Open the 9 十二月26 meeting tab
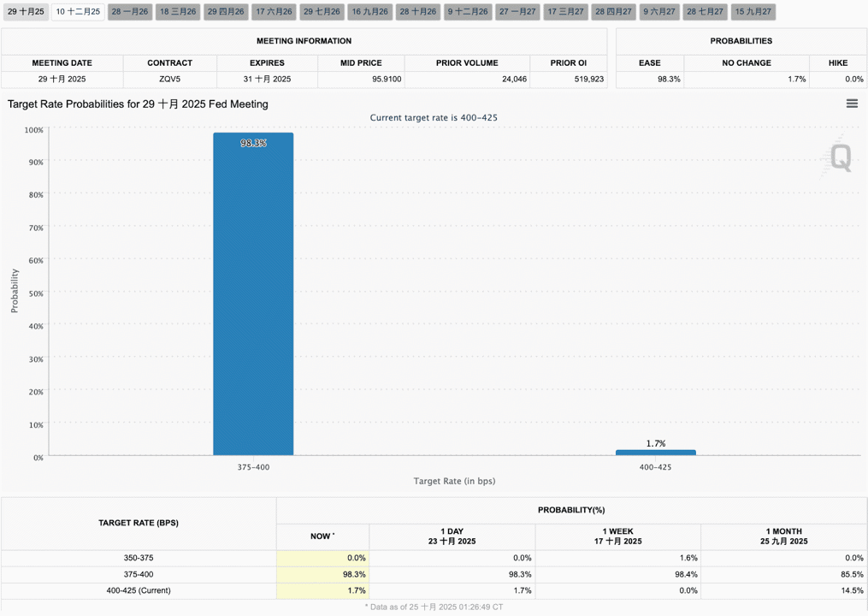Viewport: 868px width, 616px height. coord(468,12)
